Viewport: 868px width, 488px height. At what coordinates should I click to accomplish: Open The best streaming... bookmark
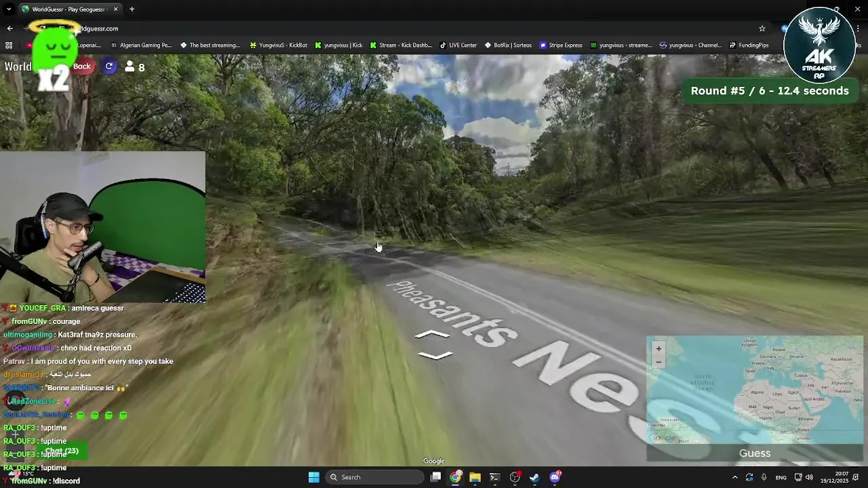click(x=210, y=45)
